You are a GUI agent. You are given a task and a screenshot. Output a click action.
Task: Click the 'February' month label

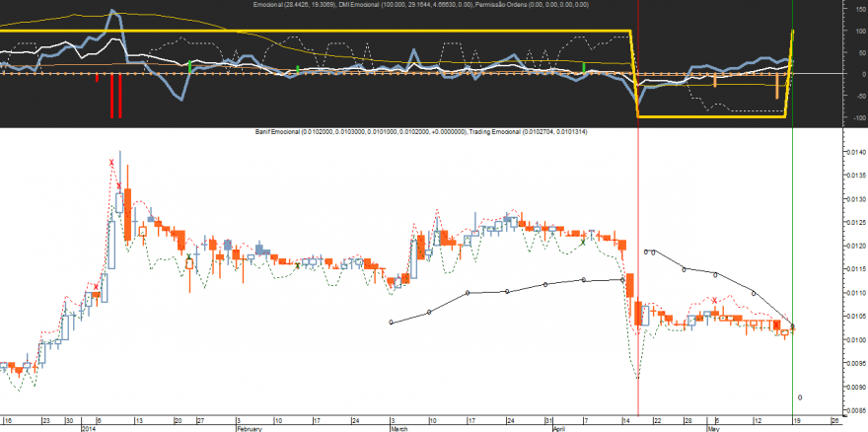[248, 429]
